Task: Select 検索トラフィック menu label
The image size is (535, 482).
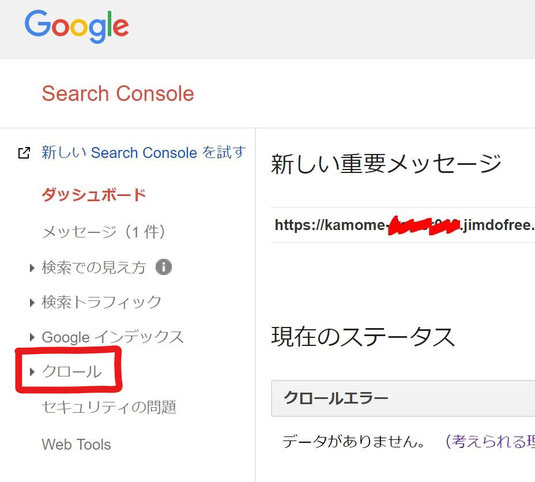Action: 101,302
